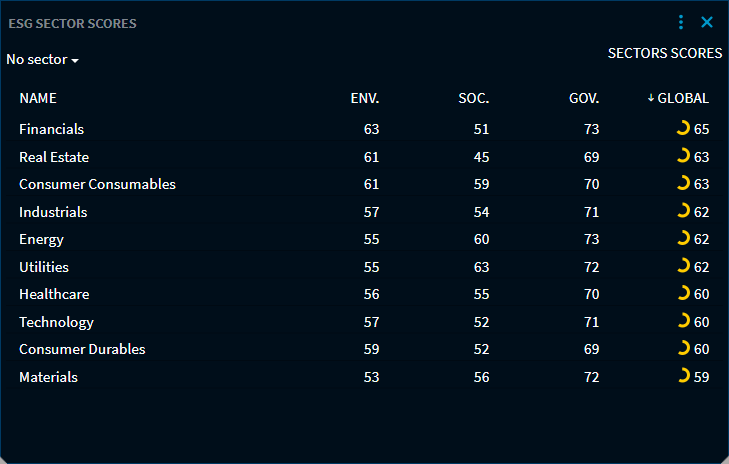Sort table by the GLOBAL column
The image size is (729, 464).
click(682, 98)
